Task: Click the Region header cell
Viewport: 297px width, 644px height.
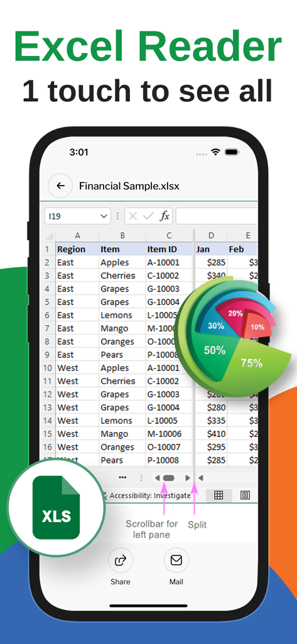Action: [77, 249]
